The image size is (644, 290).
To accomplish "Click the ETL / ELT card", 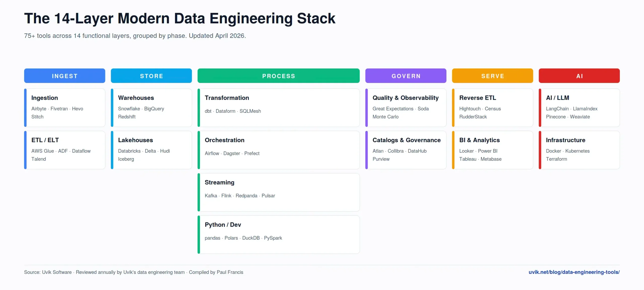I will 65,150.
